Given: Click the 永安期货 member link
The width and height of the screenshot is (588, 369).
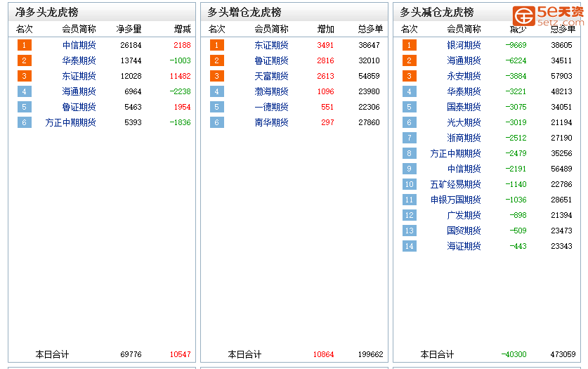Looking at the screenshot, I should pos(464,76).
